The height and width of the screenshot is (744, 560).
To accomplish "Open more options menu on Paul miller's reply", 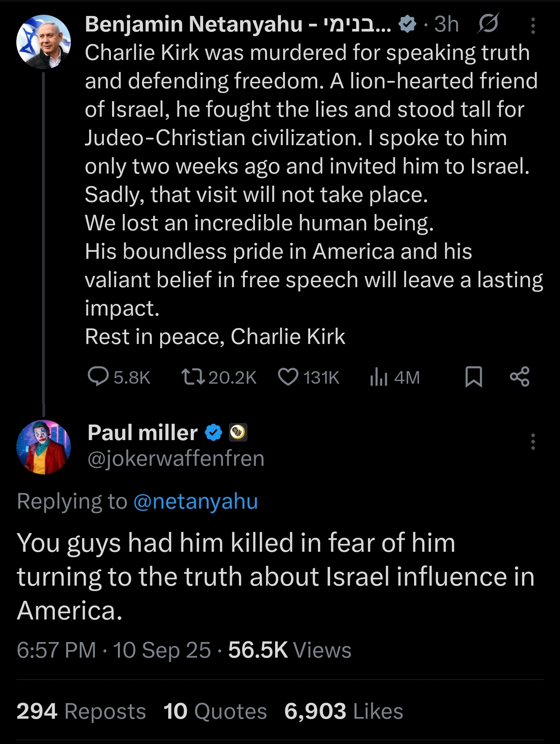I will pyautogui.click(x=533, y=442).
